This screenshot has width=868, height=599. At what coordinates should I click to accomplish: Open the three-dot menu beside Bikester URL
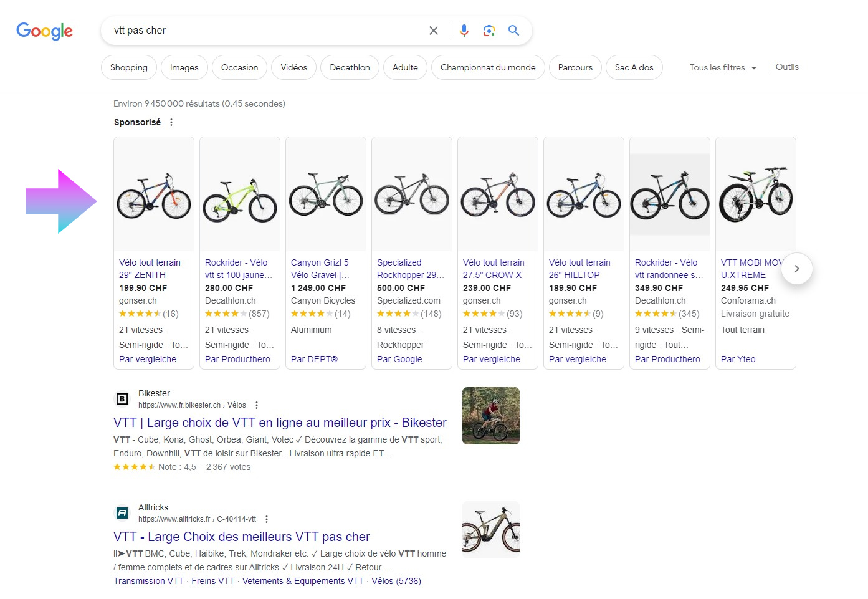pyautogui.click(x=257, y=405)
